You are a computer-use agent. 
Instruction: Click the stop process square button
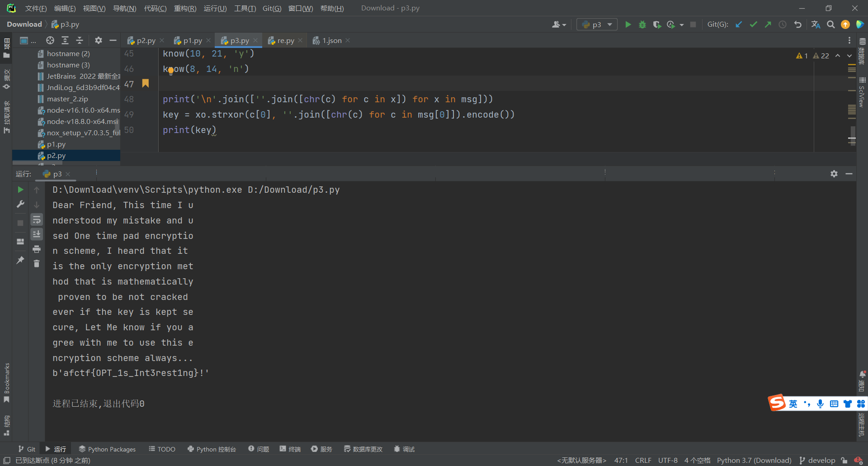tap(693, 24)
